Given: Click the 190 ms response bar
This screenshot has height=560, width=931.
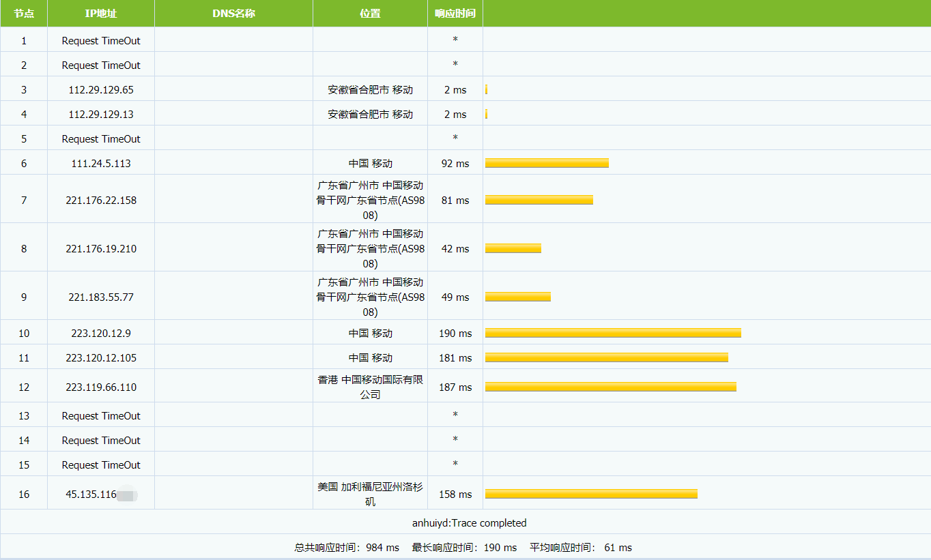Looking at the screenshot, I should point(612,333).
